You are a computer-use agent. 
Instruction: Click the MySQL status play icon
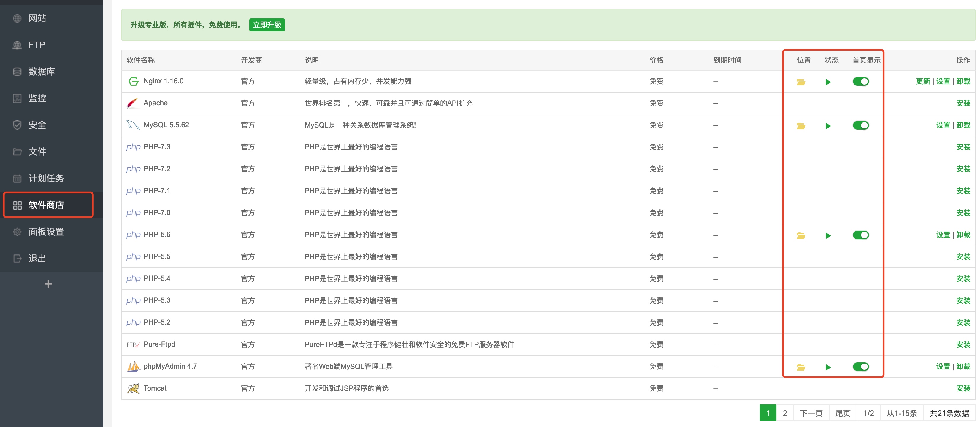point(828,126)
